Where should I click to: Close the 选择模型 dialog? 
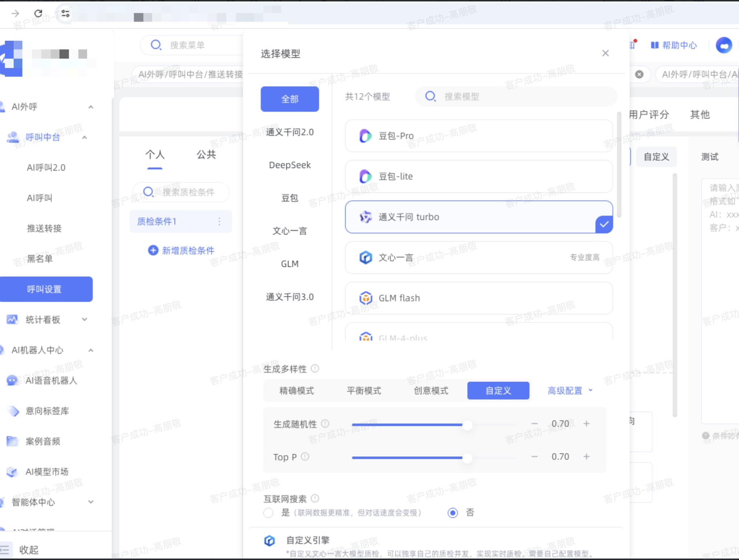[606, 53]
